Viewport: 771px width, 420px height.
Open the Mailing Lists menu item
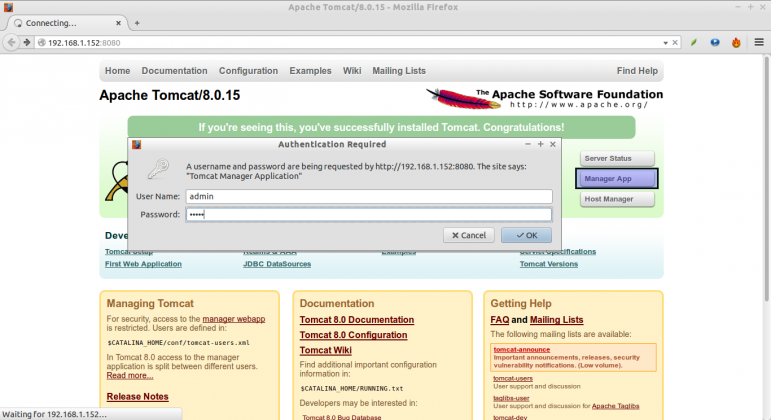[x=399, y=71]
